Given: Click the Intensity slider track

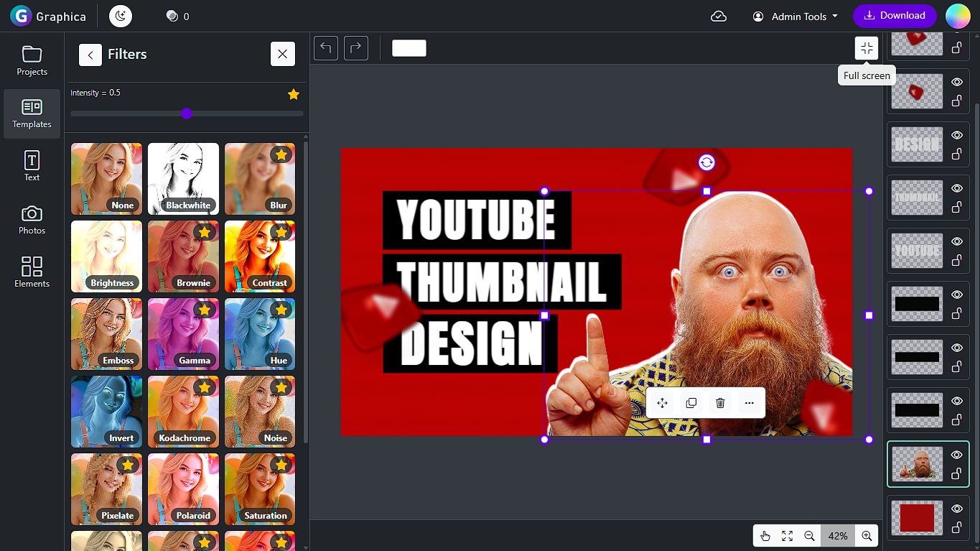Looking at the screenshot, I should coord(187,114).
